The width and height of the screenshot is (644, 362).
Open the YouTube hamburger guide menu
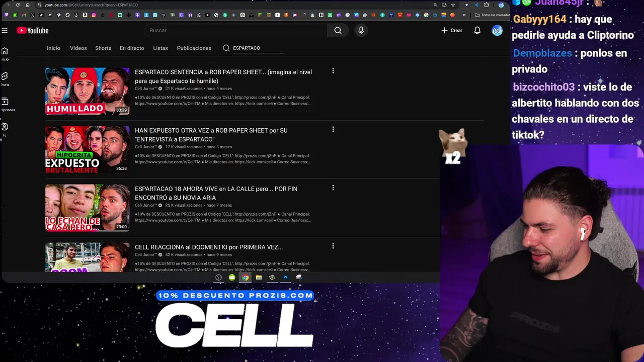click(x=5, y=30)
